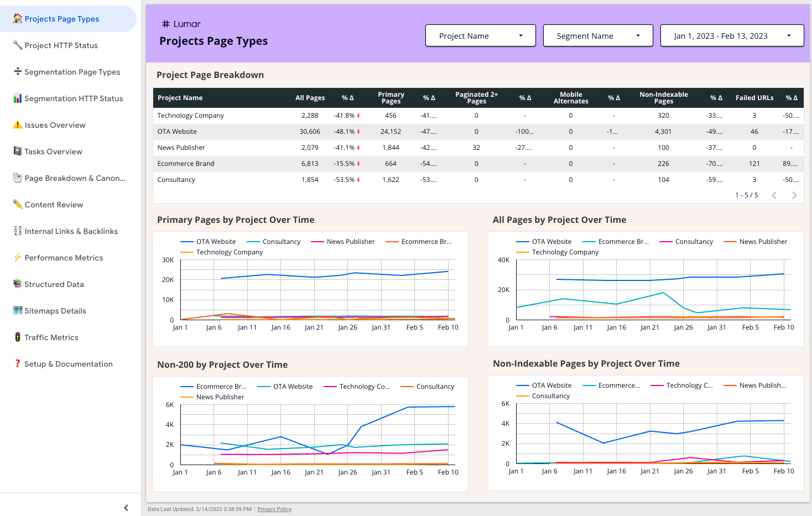
Task: Open Sitemaps Details page
Action: [55, 311]
